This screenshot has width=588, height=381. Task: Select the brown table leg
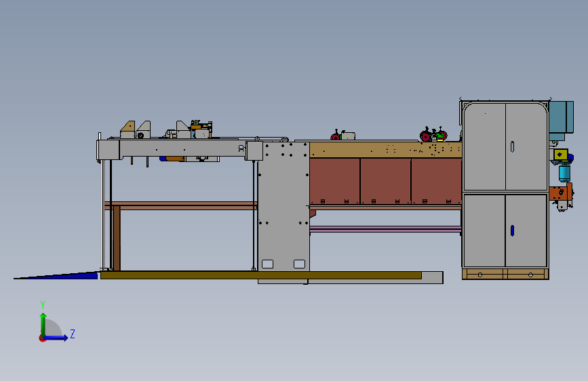[x=117, y=238]
